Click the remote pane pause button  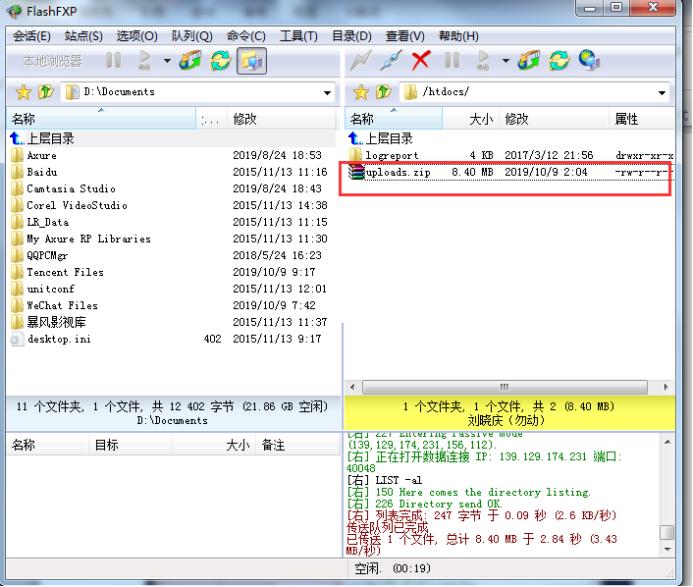452,60
